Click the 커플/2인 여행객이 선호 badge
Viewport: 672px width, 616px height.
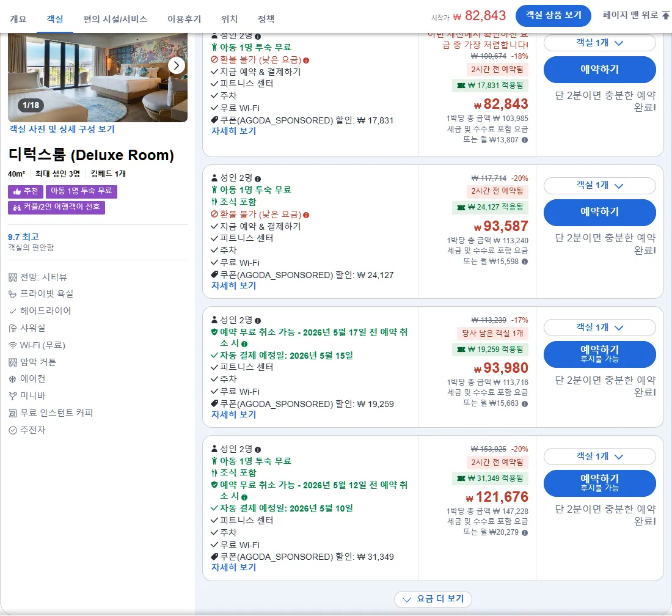click(57, 207)
